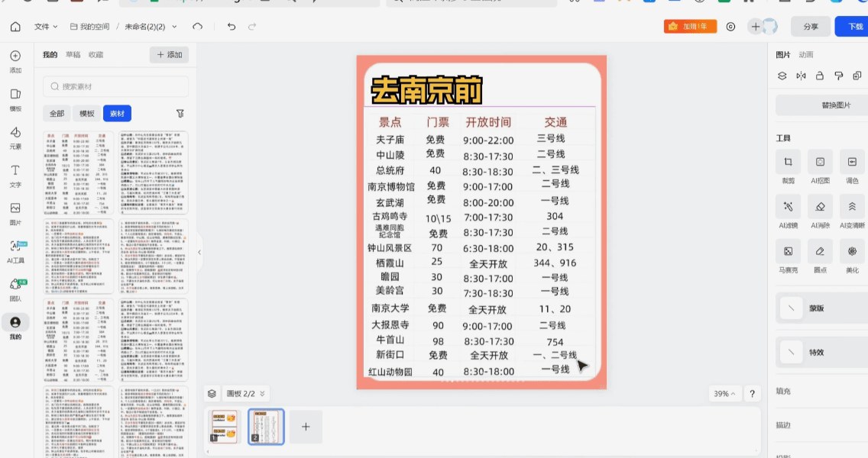Open the 添加 panel in left sidebar
The width and height of the screenshot is (868, 458).
click(x=15, y=61)
